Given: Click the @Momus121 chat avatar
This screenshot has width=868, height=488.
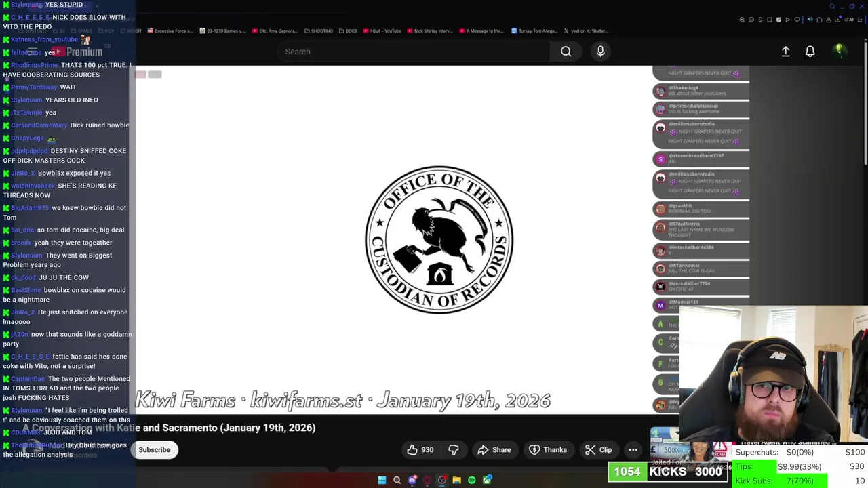Looking at the screenshot, I should click(660, 306).
